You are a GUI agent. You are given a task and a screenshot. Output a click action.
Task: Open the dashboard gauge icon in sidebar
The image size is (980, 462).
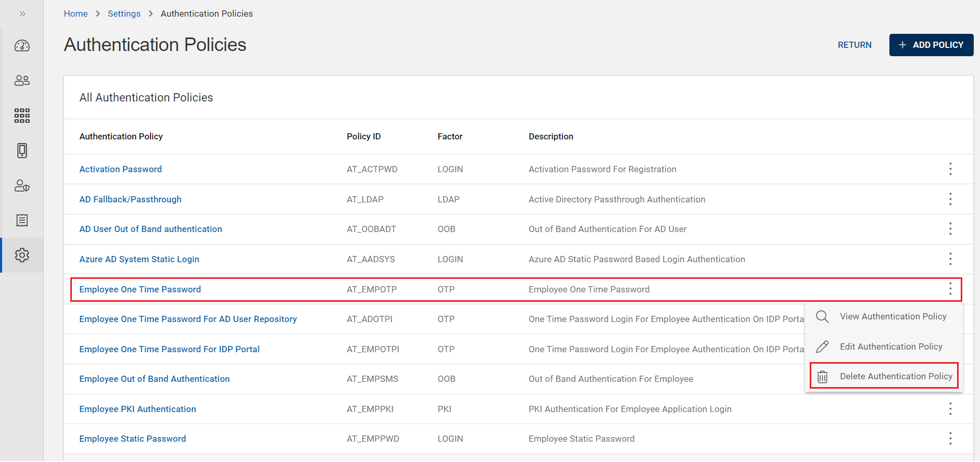coord(22,46)
